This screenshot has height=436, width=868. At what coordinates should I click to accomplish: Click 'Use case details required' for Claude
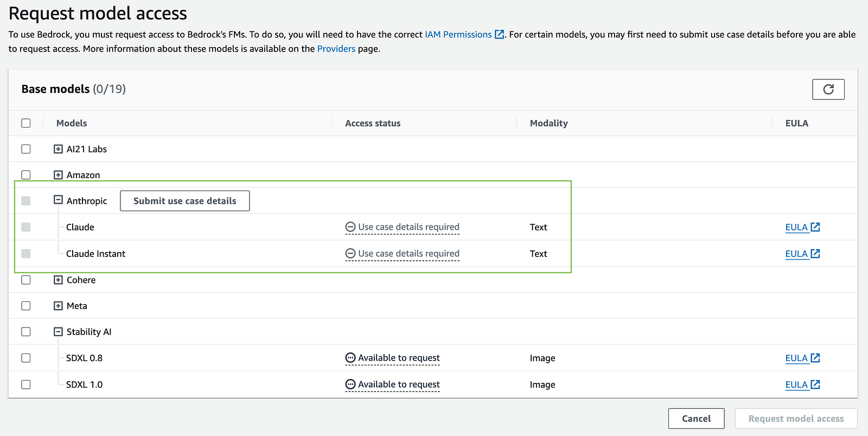click(x=409, y=227)
